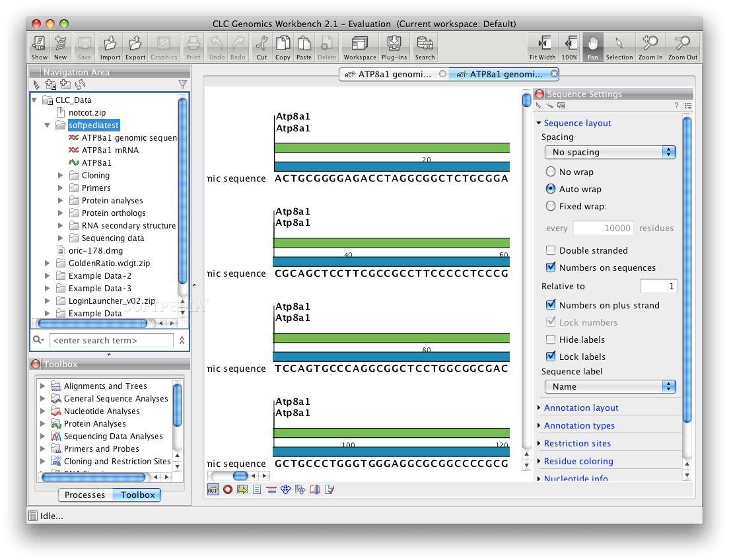Viewport: 729px width, 560px height.
Task: Click the enter search term field
Action: coord(112,341)
